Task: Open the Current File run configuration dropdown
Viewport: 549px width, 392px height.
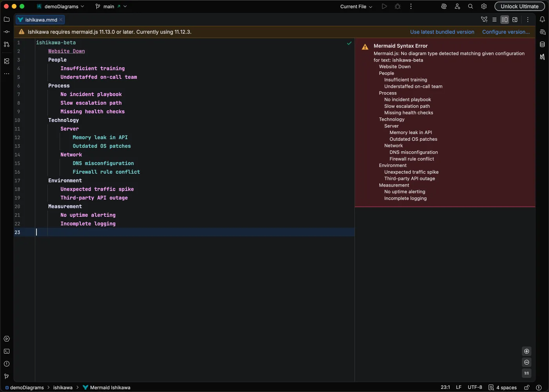Action: 356,7
